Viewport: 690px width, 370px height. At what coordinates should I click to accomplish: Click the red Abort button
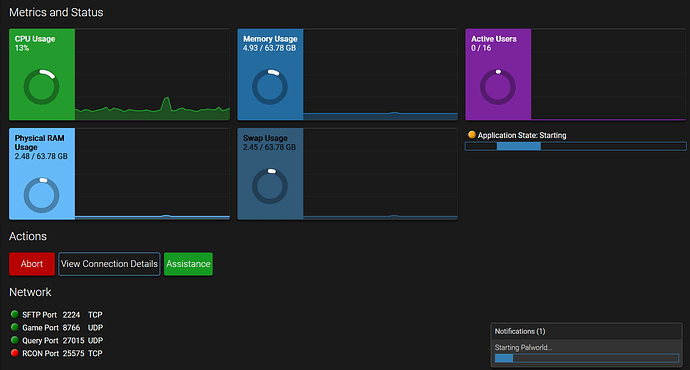pyautogui.click(x=32, y=264)
